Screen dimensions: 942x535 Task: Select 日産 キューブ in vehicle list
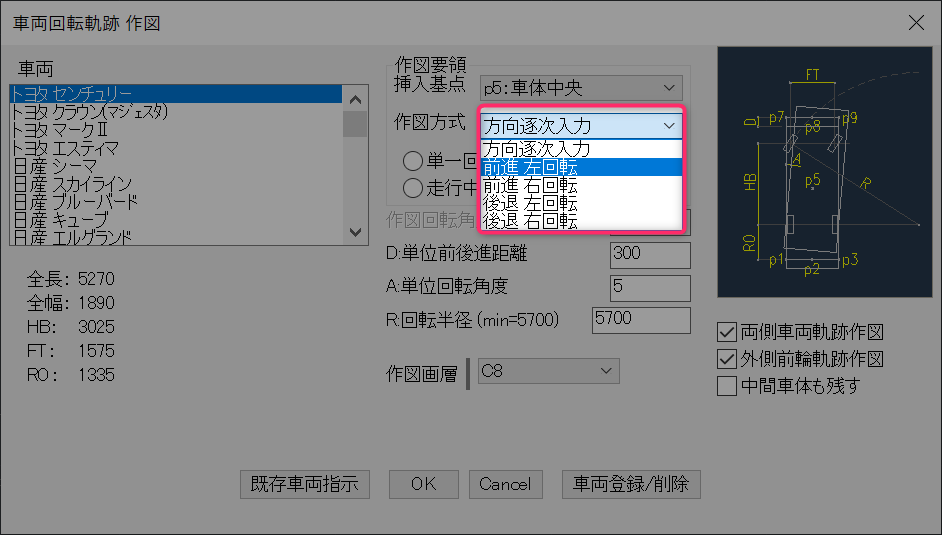(176, 220)
